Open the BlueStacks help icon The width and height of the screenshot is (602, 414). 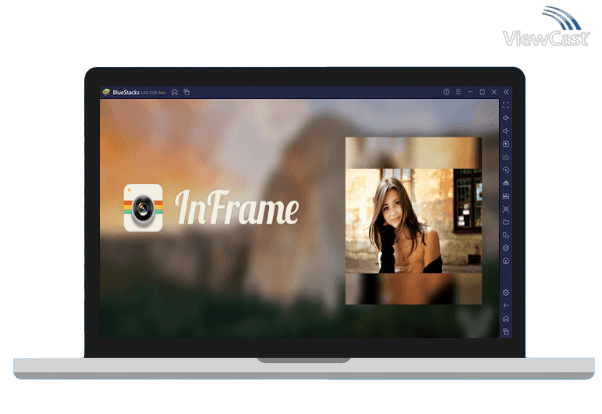click(x=446, y=92)
